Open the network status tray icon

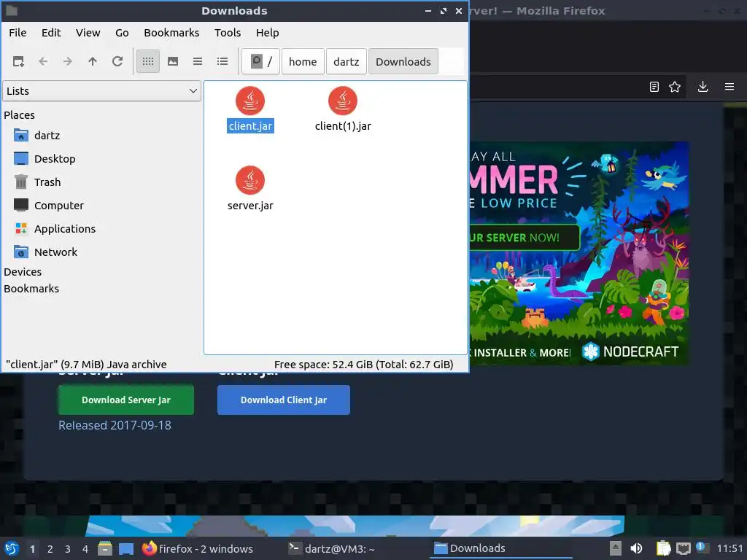683,548
